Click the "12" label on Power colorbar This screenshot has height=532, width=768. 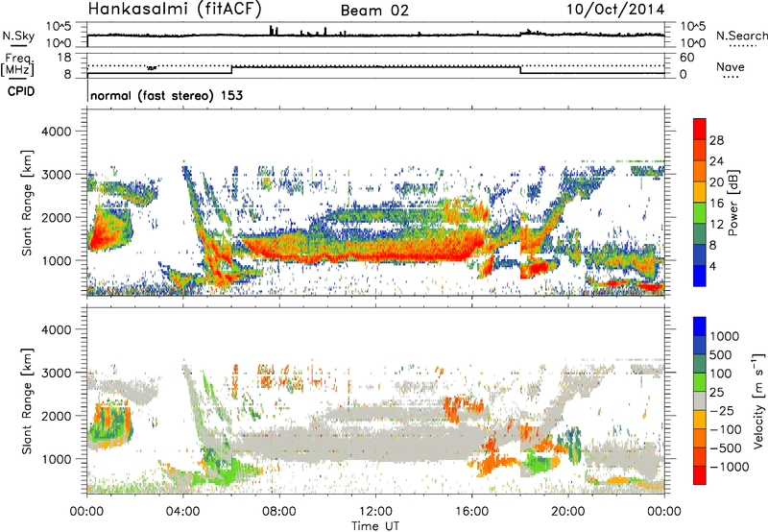pyautogui.click(x=716, y=225)
